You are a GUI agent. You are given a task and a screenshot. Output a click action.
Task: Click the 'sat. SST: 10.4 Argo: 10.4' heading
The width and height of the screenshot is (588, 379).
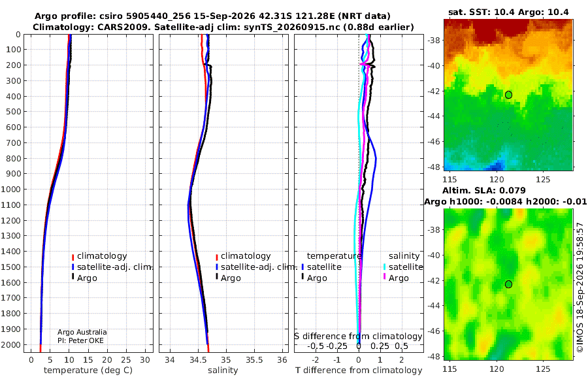point(508,12)
